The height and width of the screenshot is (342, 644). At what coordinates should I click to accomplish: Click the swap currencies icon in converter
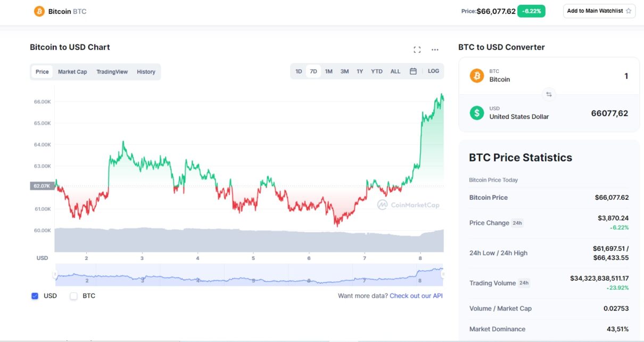tap(549, 94)
